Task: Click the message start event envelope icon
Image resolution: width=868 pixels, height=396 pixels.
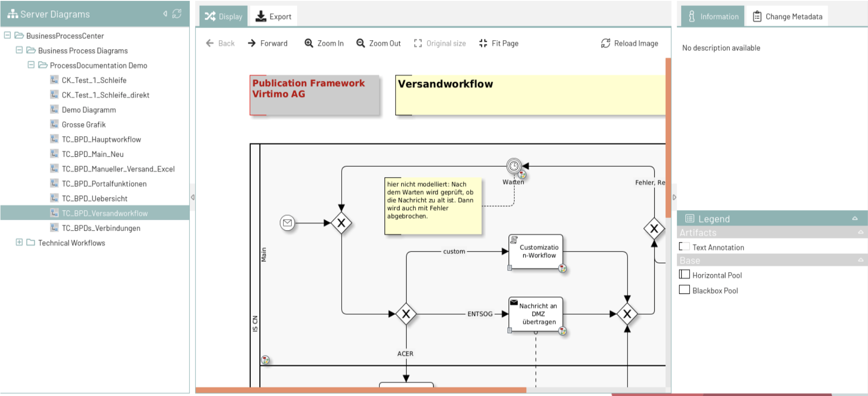Action: (287, 223)
